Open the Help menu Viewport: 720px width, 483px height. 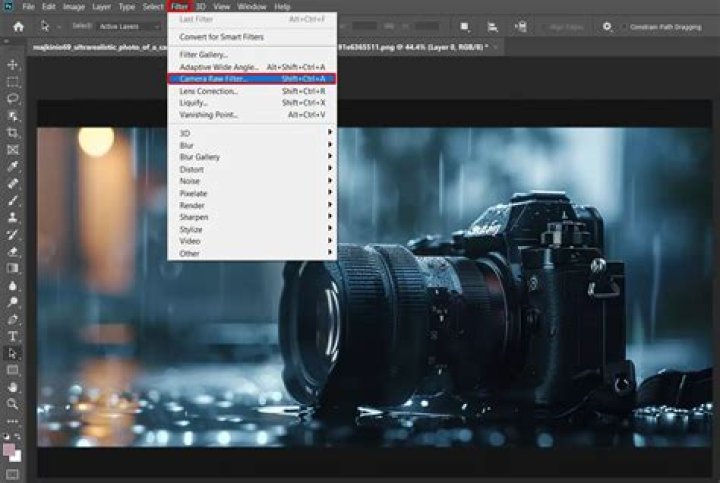[282, 7]
